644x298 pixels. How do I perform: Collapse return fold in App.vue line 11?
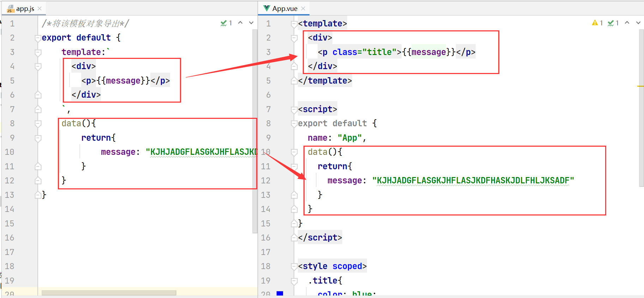point(294,167)
